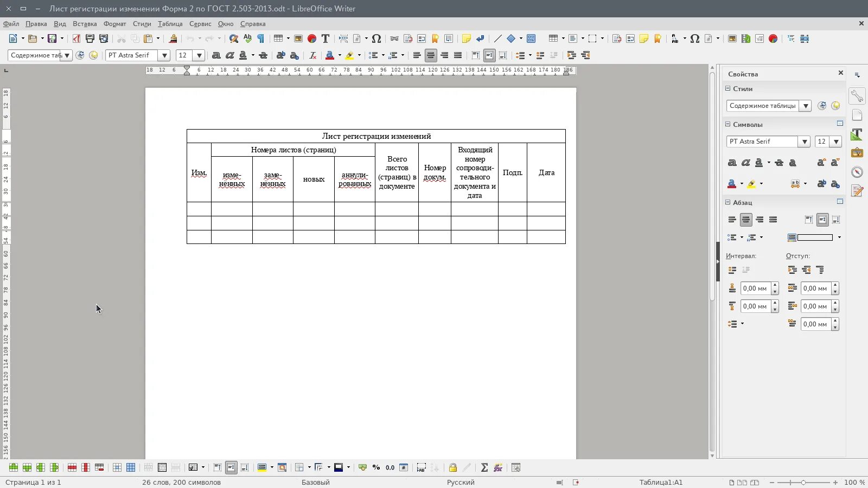Create a new document with toolbar icon
868x488 pixels.
point(13,38)
